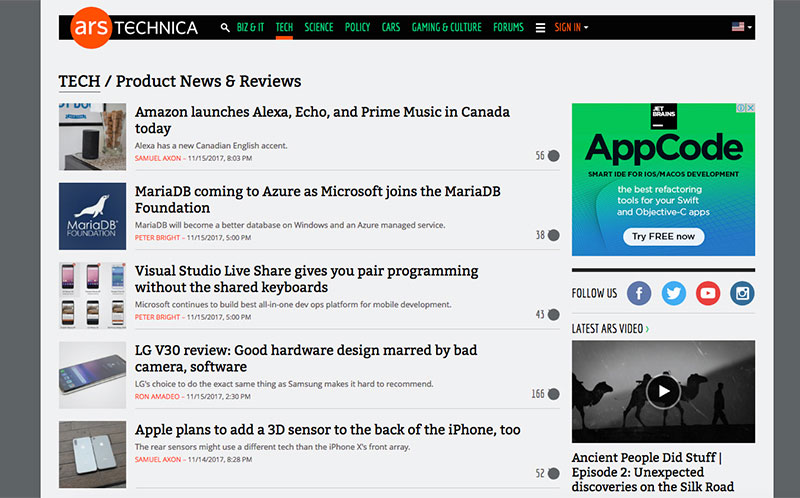
Task: Expand the Sign In dropdown
Action: pyautogui.click(x=571, y=28)
